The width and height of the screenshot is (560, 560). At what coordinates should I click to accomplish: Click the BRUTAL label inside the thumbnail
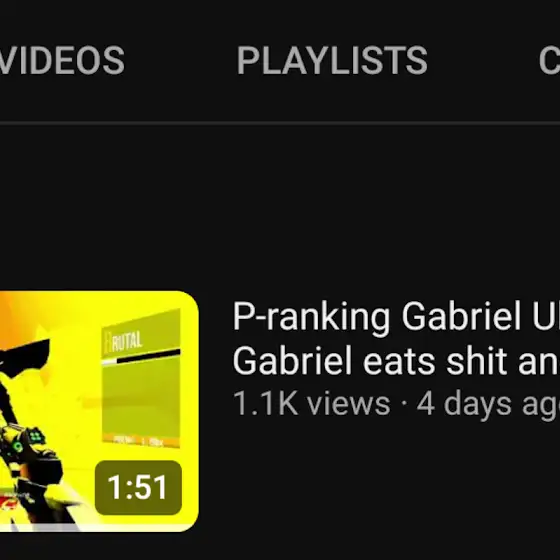coord(124,341)
